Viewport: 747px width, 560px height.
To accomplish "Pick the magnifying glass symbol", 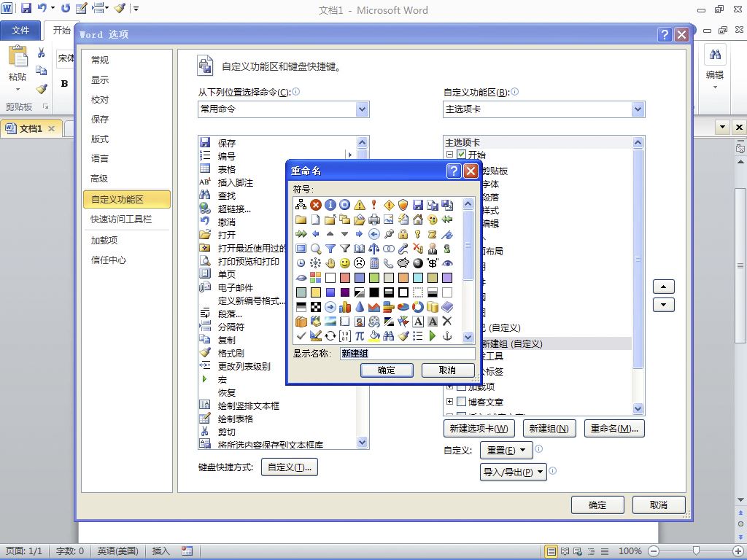I will [x=315, y=249].
